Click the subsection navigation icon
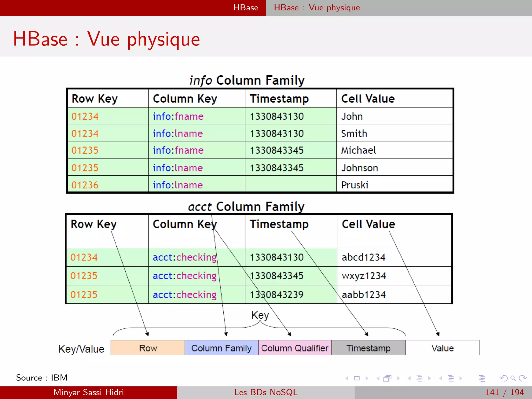 420,378
